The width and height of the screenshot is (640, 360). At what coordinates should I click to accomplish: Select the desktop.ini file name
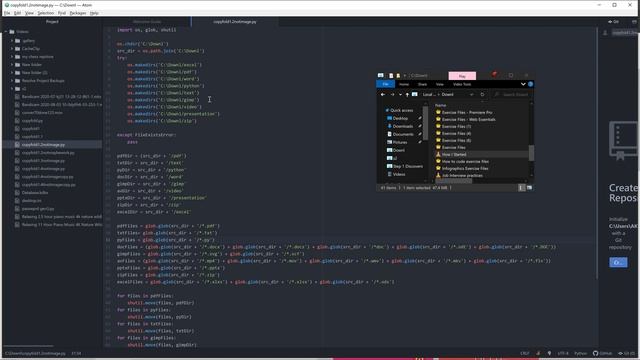pos(31,201)
